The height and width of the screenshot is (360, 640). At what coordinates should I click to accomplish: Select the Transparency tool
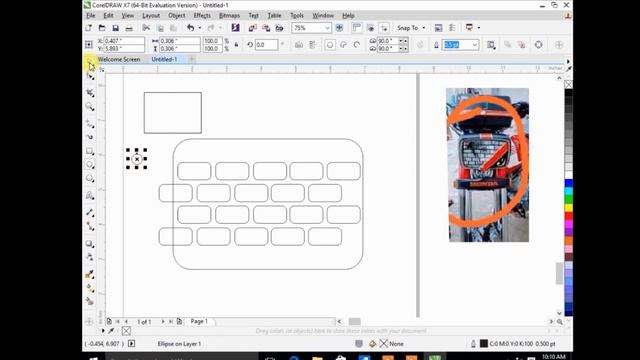(90, 257)
